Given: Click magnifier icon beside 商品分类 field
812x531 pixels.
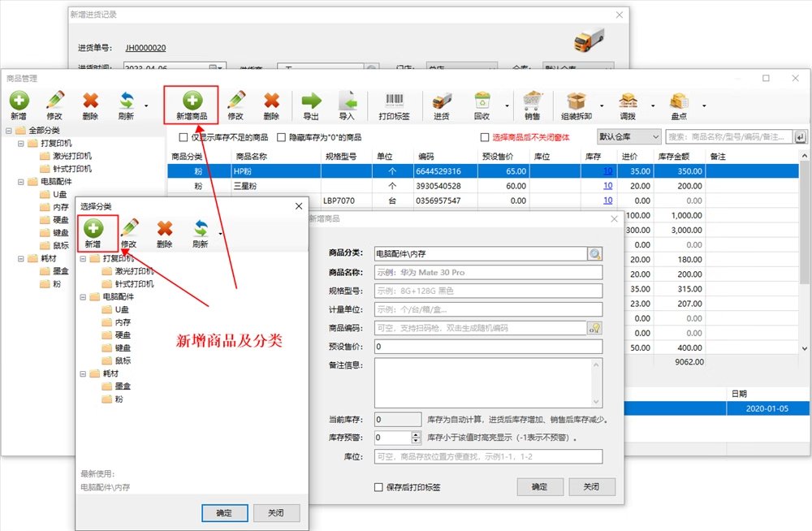Looking at the screenshot, I should point(595,254).
